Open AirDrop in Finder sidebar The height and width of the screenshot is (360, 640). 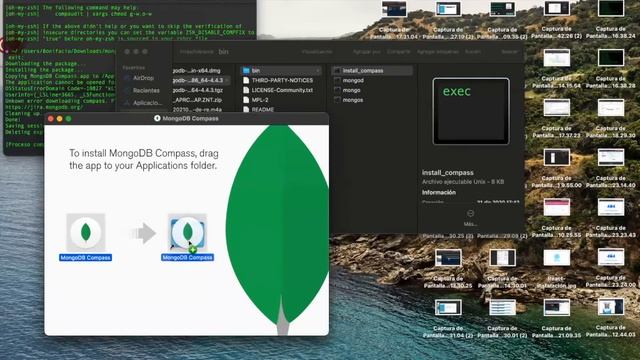(x=139, y=78)
